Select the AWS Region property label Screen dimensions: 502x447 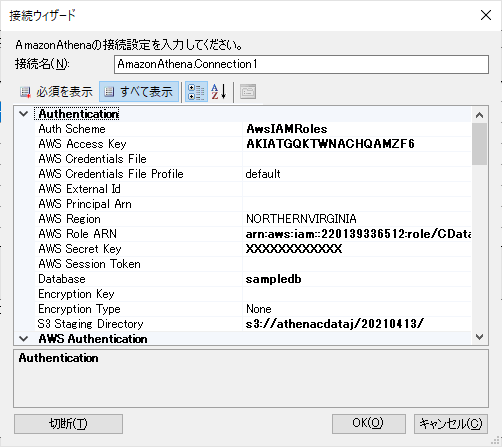pyautogui.click(x=69, y=219)
